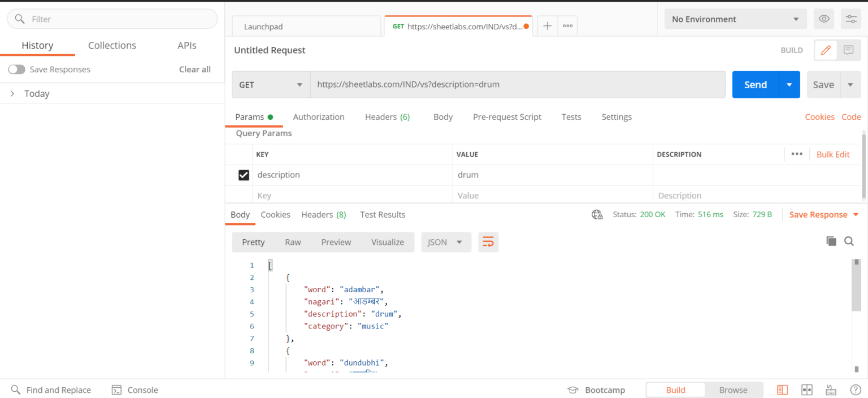Click the comments icon near BUILD
The image size is (868, 398).
(848, 50)
